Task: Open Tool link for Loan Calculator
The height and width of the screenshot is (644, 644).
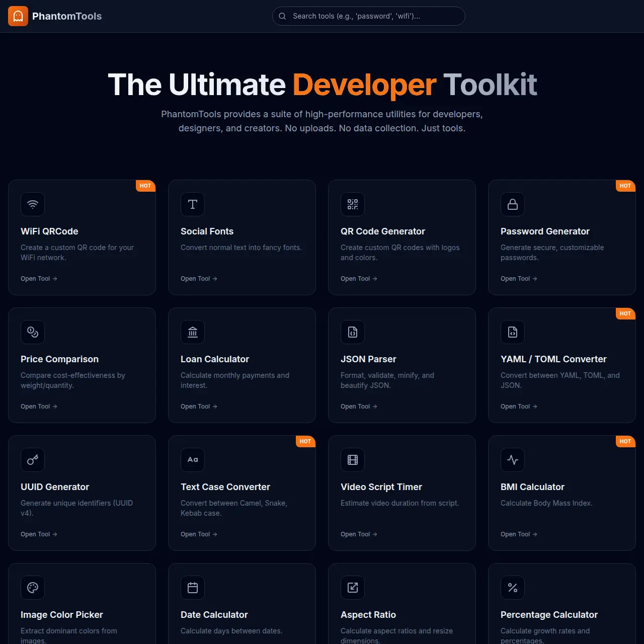Action: click(199, 407)
